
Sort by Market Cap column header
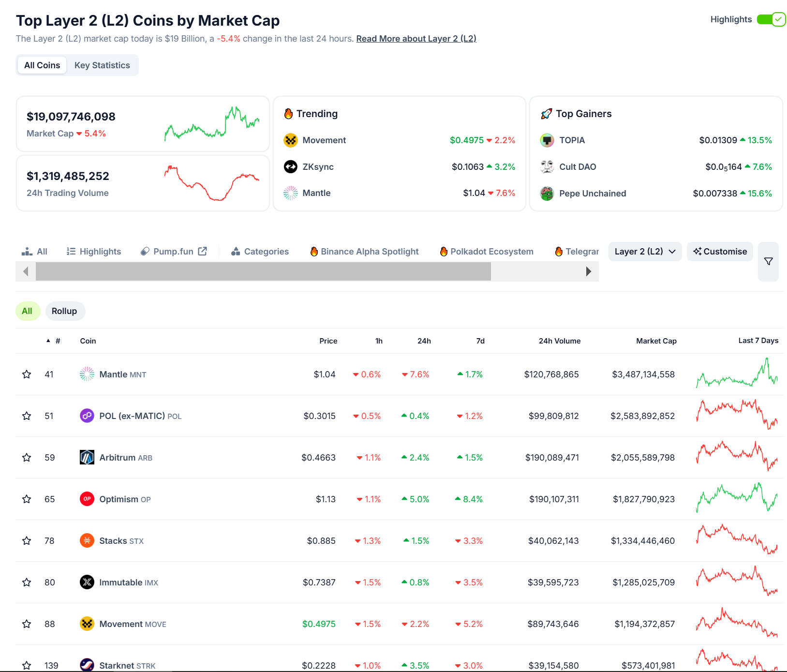[656, 341]
